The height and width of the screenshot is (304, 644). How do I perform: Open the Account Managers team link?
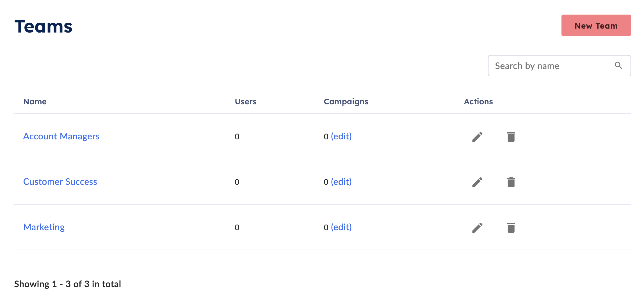(61, 136)
